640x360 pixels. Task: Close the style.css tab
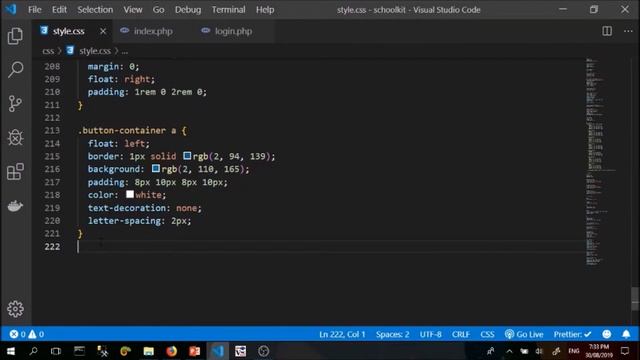tap(103, 31)
